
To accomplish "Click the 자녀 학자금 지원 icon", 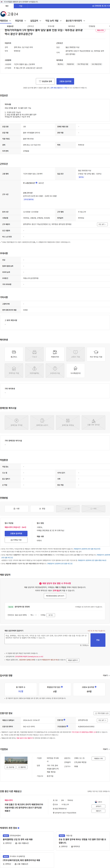I will pos(96,354).
